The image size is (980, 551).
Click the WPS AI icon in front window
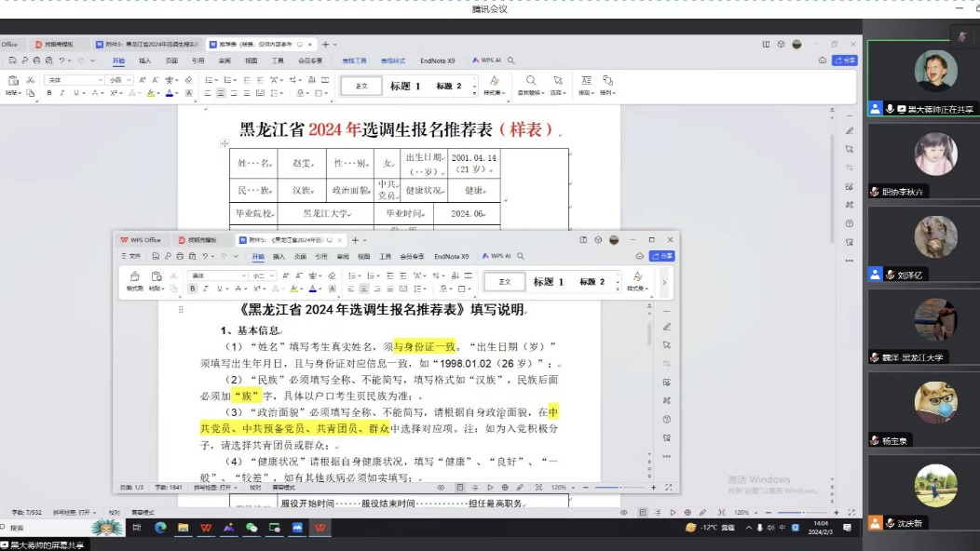coord(494,256)
